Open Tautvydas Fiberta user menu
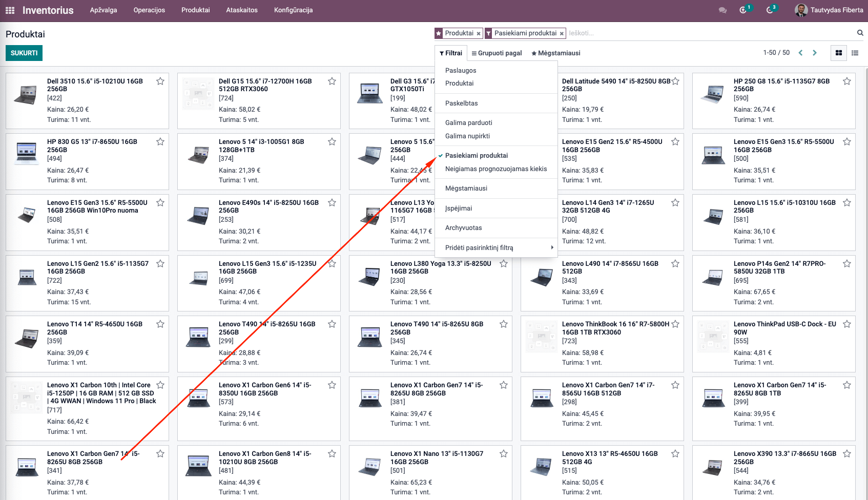 829,10
